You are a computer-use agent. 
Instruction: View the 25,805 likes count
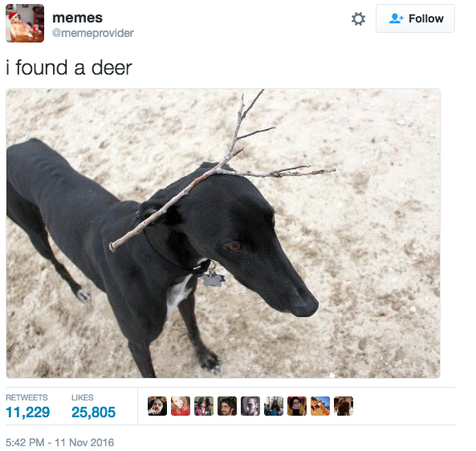[93, 412]
